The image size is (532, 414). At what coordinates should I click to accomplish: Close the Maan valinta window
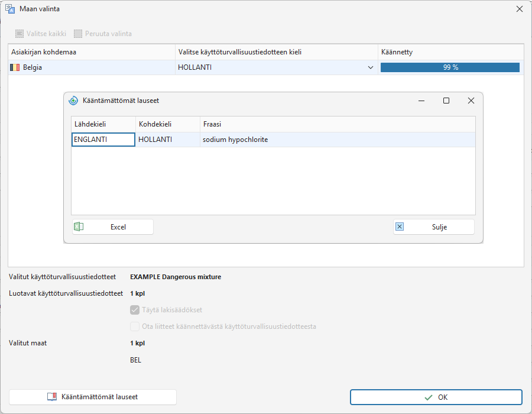[520, 9]
